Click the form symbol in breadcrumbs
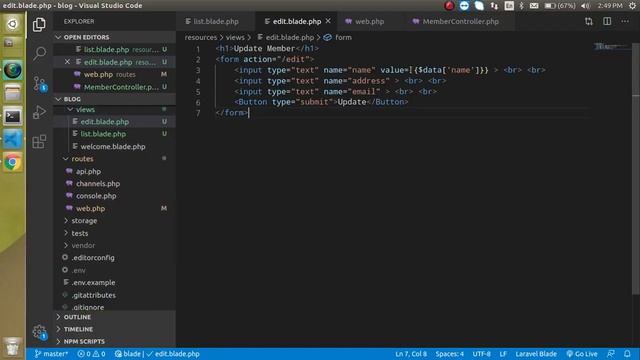 338,37
